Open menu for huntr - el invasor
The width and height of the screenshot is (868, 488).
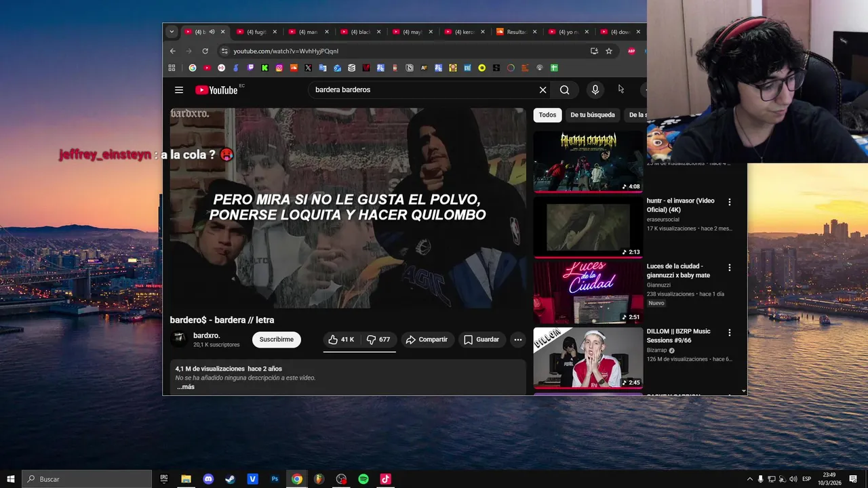[730, 202]
